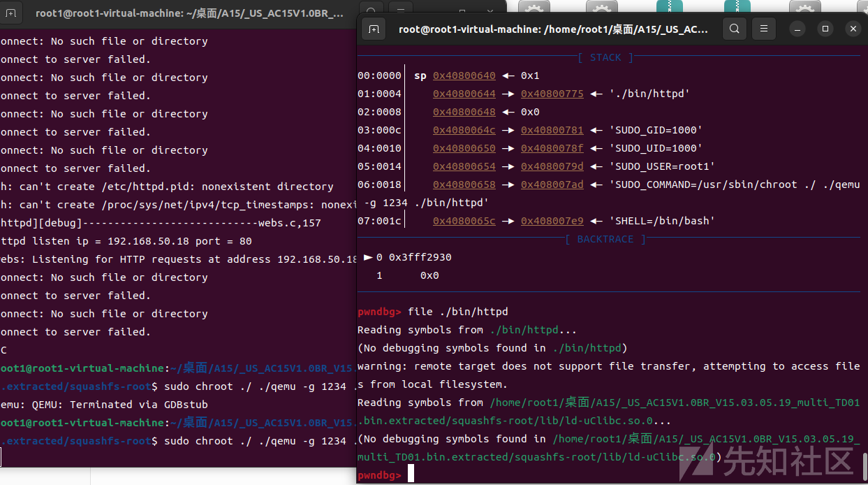Click pointer value 0x40800781

[552, 130]
